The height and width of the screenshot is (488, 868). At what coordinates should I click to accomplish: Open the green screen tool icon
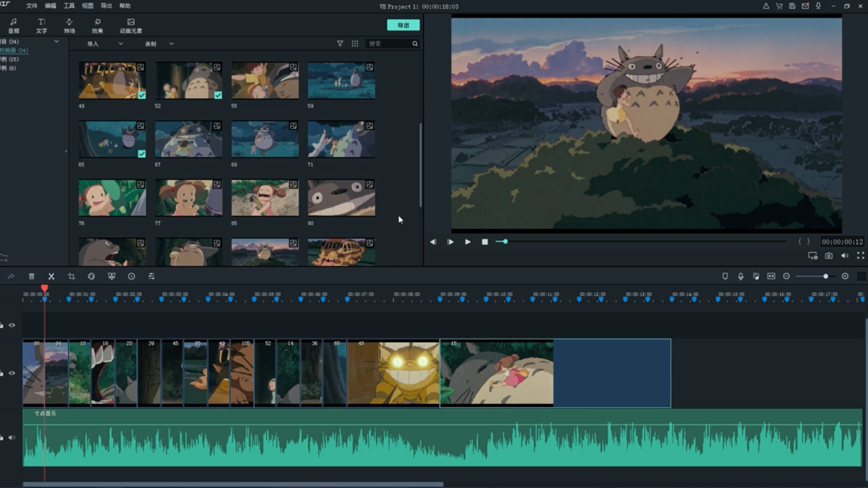pos(111,277)
